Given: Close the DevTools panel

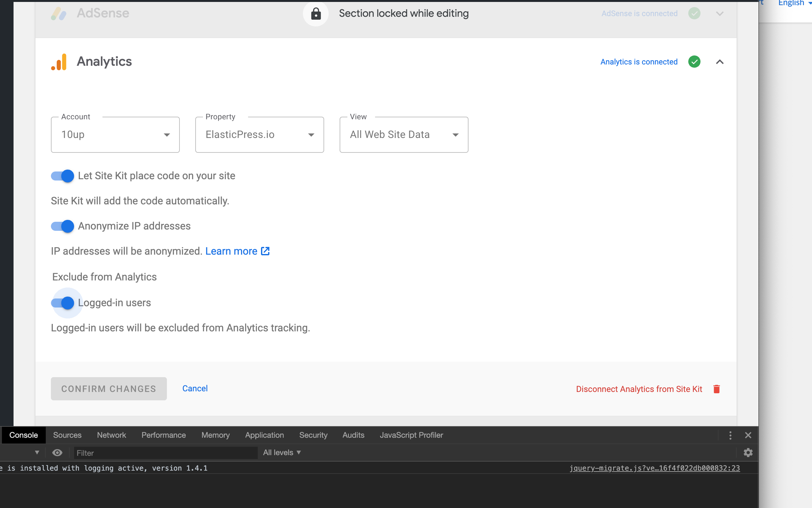Looking at the screenshot, I should click(748, 435).
